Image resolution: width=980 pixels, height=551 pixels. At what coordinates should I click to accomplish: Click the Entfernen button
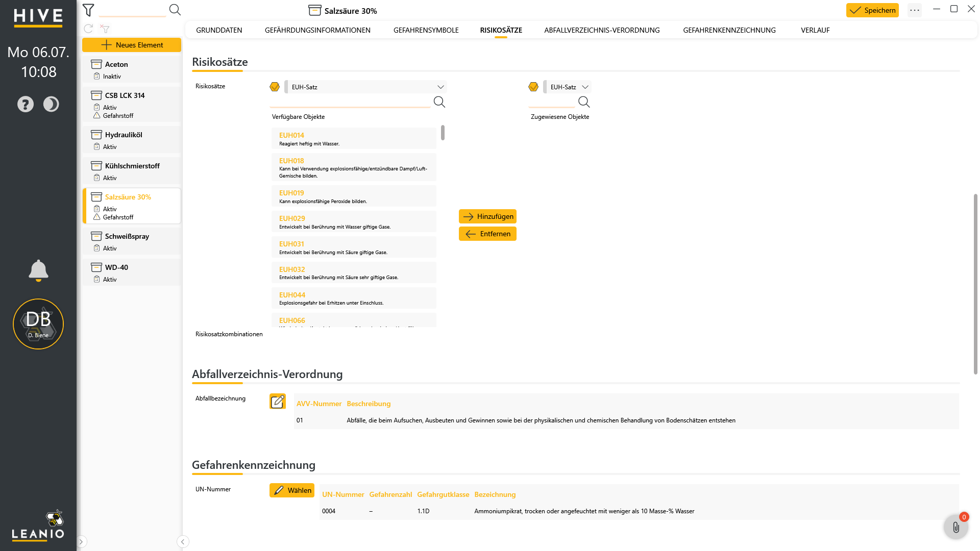click(487, 234)
